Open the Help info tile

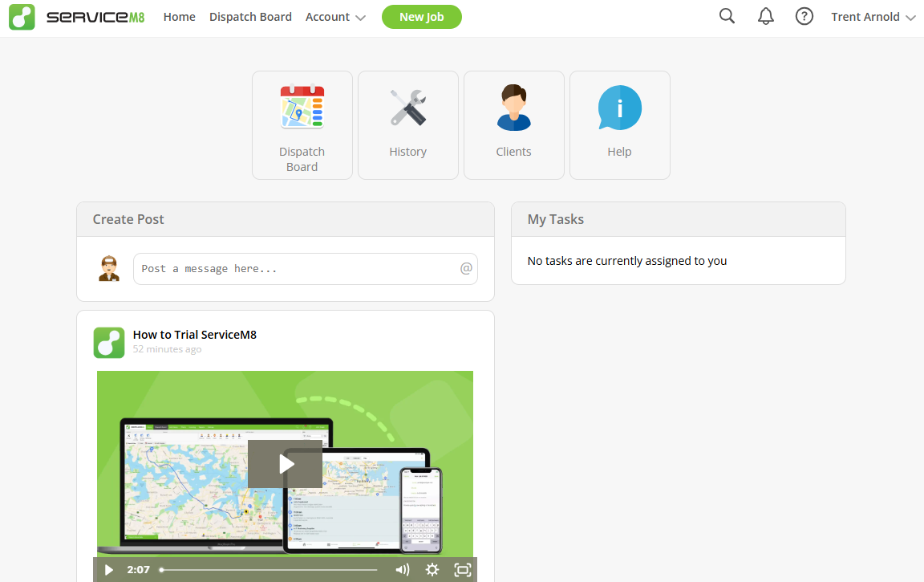[619, 125]
